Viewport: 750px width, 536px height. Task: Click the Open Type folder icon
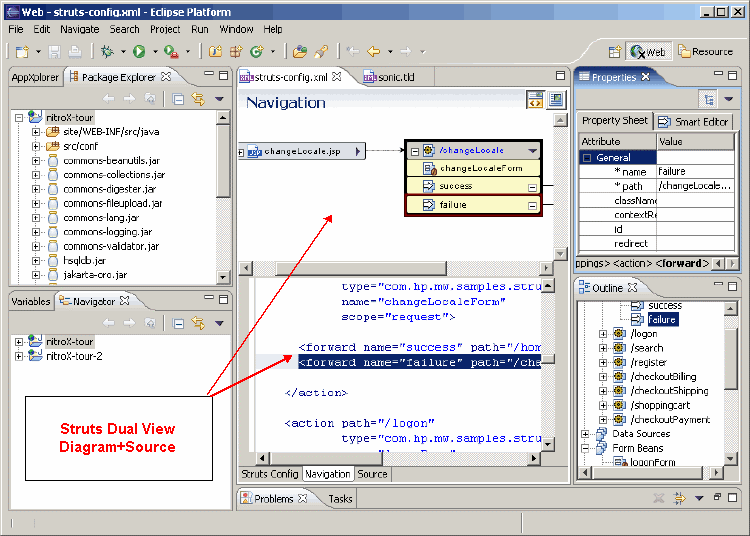(x=299, y=51)
